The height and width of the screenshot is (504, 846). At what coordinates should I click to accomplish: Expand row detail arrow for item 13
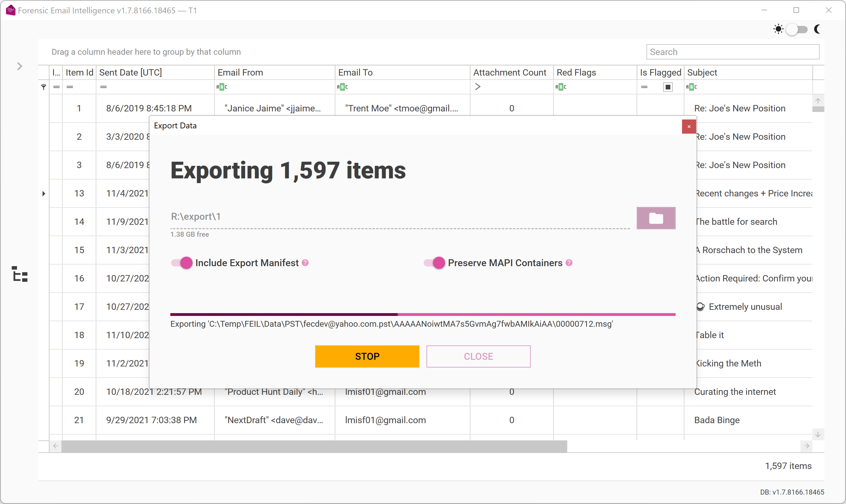pos(43,194)
